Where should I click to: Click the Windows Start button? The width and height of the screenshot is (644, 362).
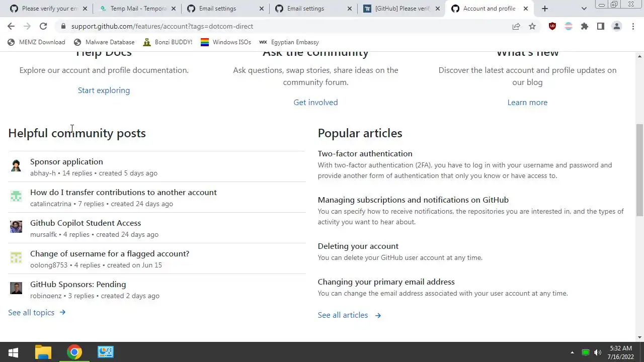click(13, 352)
